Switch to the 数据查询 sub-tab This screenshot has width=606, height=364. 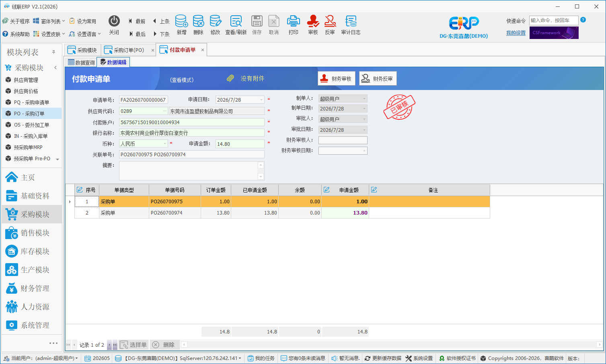coord(81,62)
